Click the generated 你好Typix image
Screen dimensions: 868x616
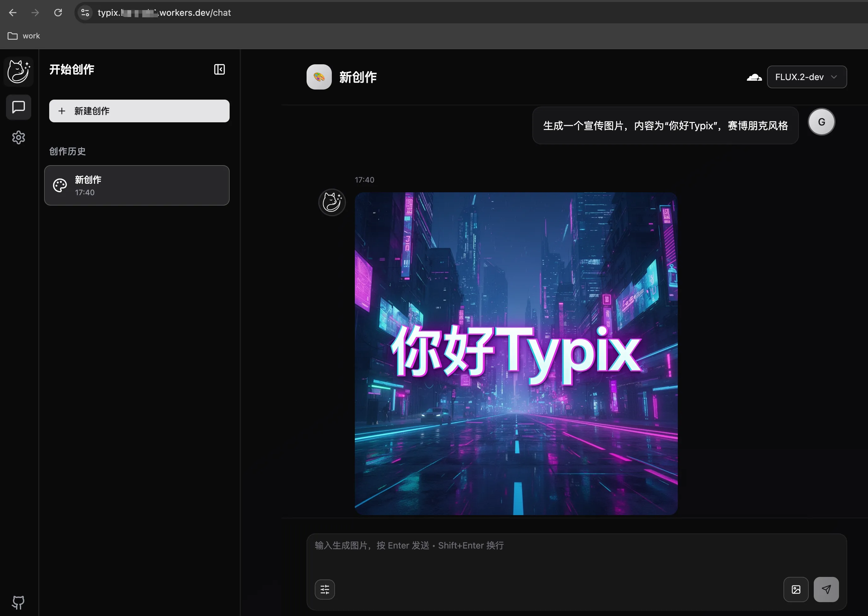516,353
